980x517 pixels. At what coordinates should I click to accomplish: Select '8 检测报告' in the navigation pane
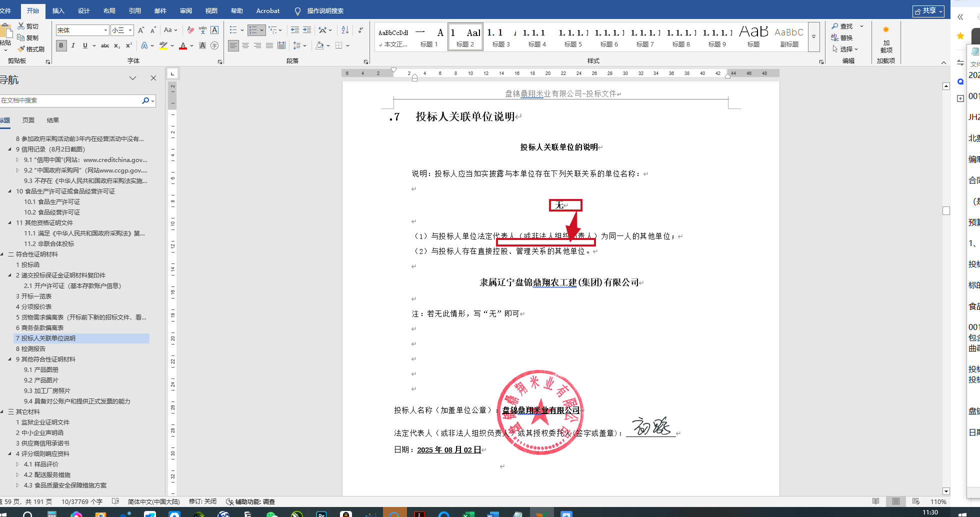[x=30, y=348]
